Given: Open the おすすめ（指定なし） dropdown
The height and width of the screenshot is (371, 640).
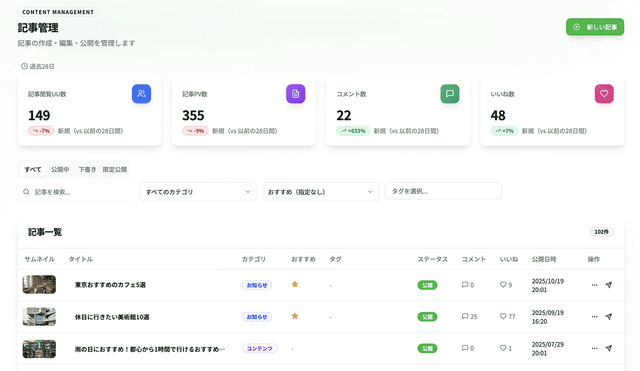Looking at the screenshot, I should [x=321, y=192].
